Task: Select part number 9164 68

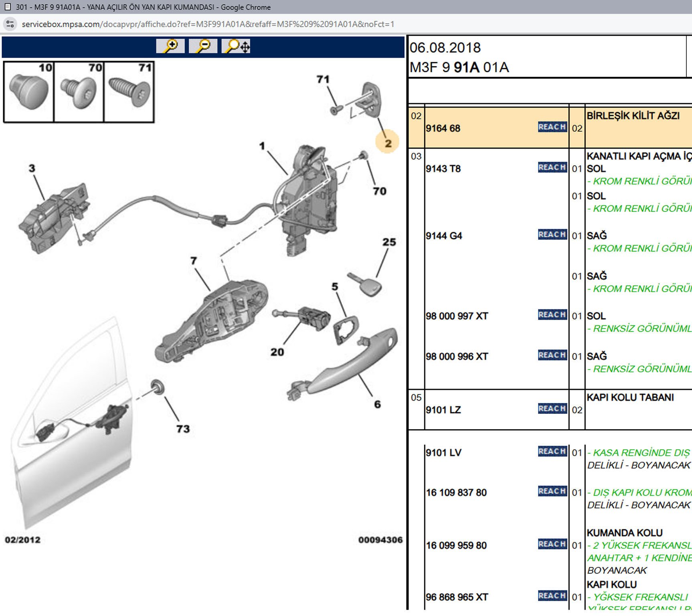Action: point(443,129)
